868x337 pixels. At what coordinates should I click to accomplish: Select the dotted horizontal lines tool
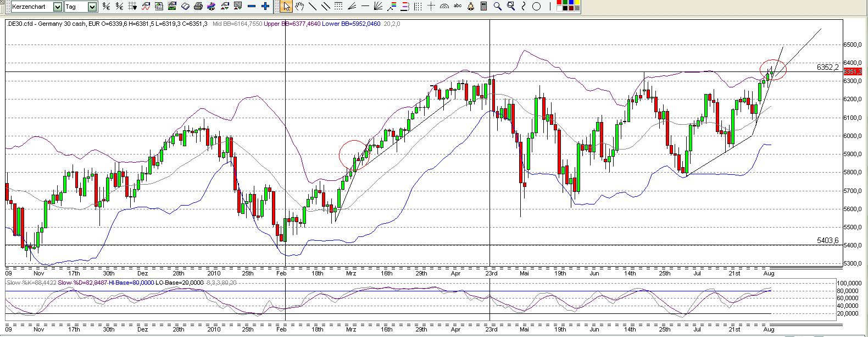tap(338, 6)
